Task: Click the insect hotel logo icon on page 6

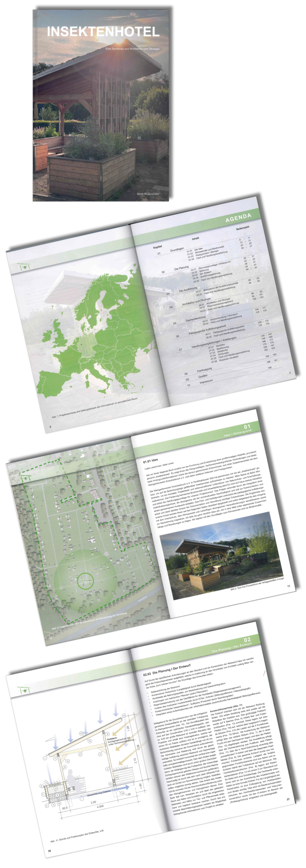Action: tap(25, 267)
